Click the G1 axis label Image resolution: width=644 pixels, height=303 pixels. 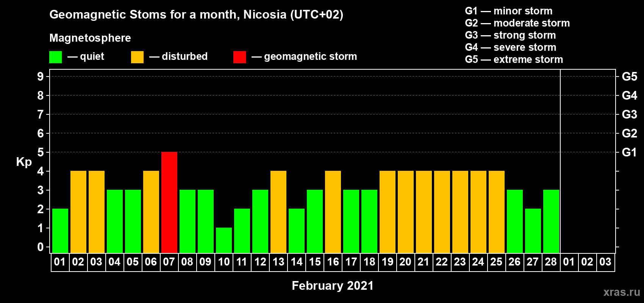tap(629, 152)
